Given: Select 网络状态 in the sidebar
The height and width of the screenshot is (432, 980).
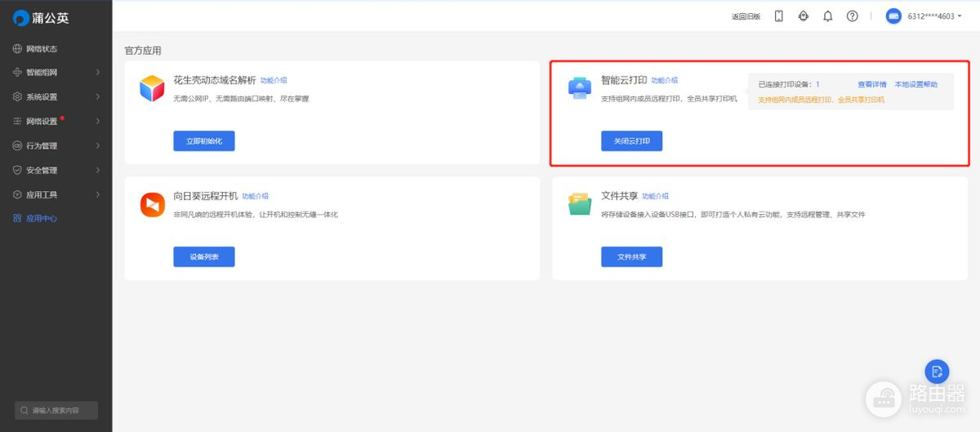Looking at the screenshot, I should 41,49.
